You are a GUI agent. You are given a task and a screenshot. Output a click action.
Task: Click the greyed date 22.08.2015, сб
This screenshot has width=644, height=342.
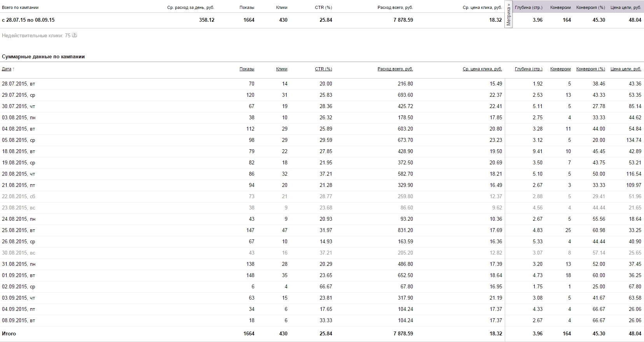tap(18, 196)
